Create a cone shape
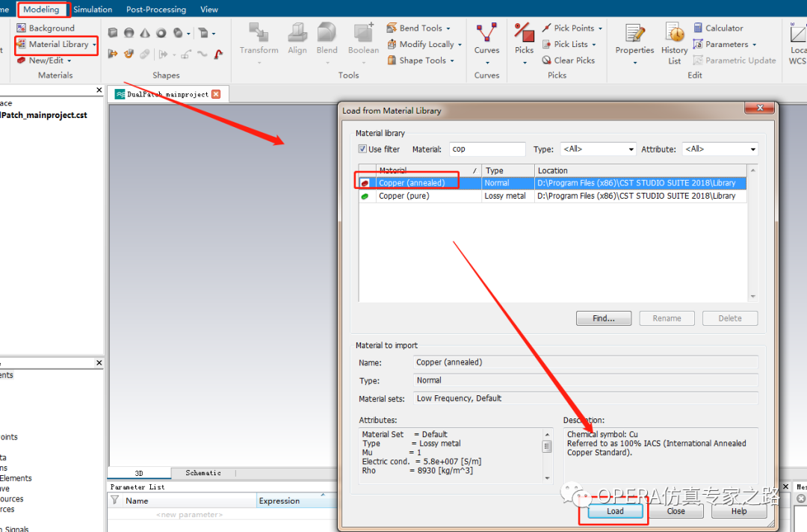807x532 pixels. coord(145,33)
